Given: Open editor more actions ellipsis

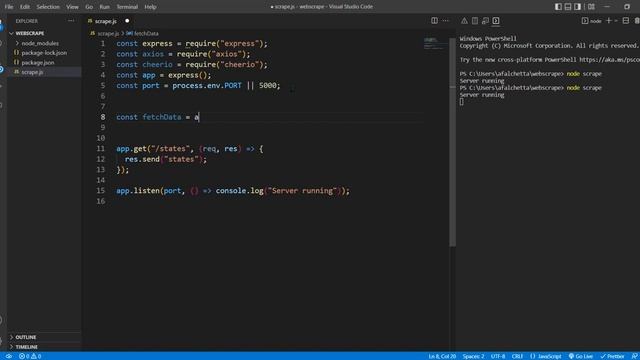Looking at the screenshot, I should click(x=445, y=21).
